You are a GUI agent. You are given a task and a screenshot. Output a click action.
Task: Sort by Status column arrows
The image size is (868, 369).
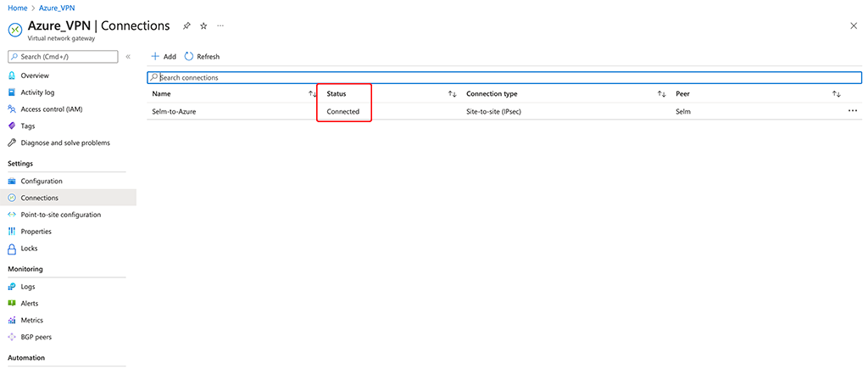tap(453, 94)
